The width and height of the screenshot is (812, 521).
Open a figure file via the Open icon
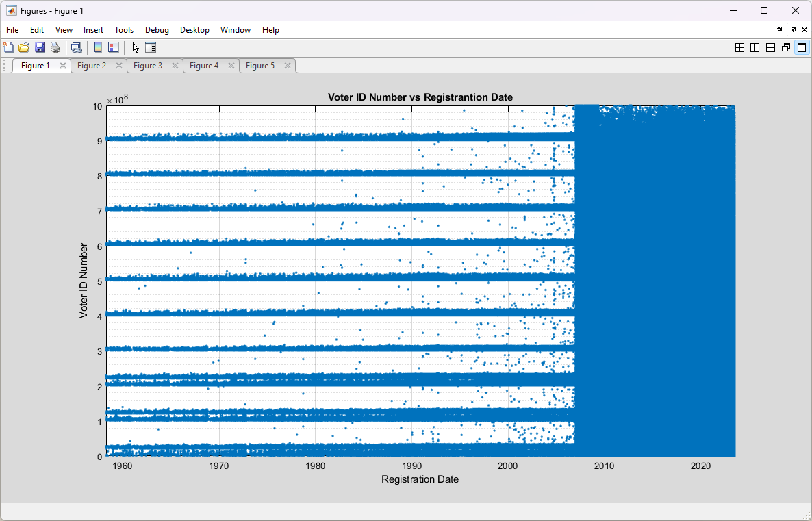pos(23,48)
